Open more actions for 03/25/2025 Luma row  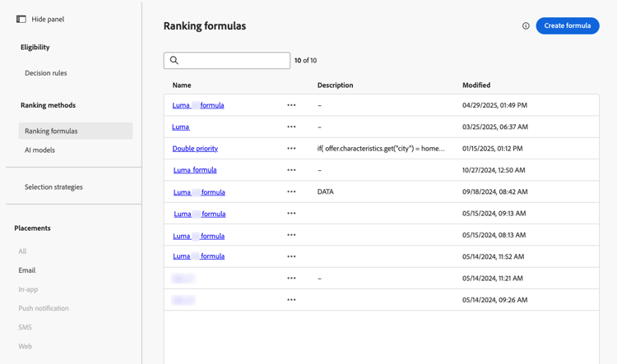pos(291,127)
